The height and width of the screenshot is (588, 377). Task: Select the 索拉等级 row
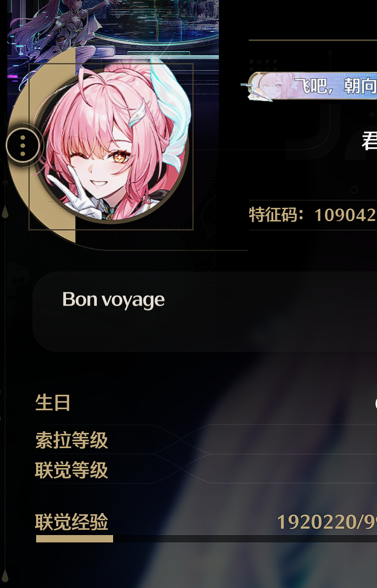pyautogui.click(x=206, y=440)
